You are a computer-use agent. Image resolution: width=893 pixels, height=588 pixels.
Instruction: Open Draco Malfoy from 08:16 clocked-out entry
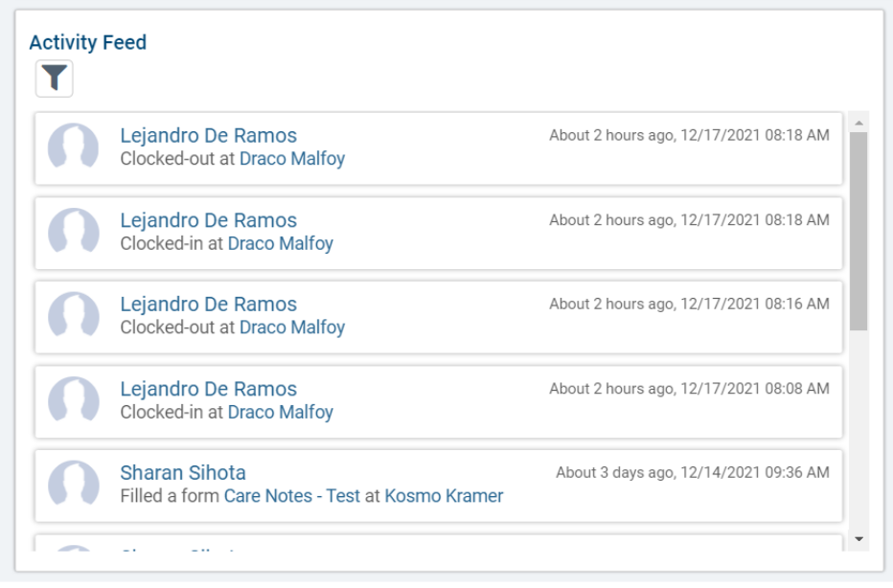tap(291, 328)
